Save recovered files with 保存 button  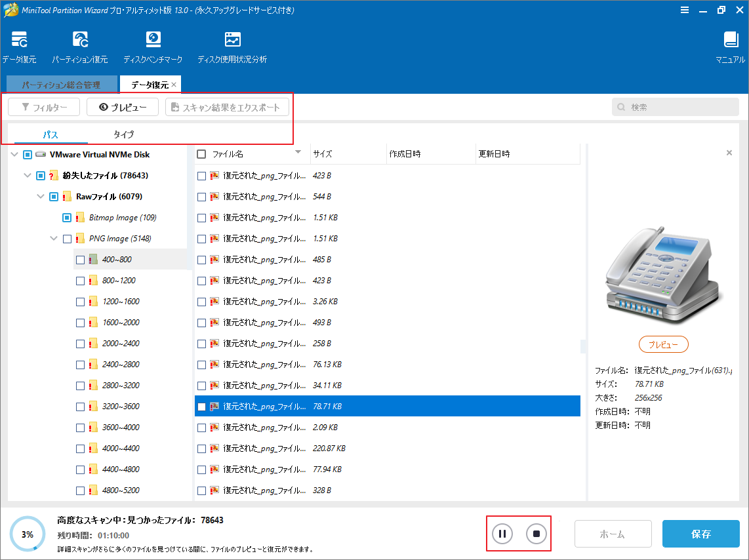(x=700, y=533)
